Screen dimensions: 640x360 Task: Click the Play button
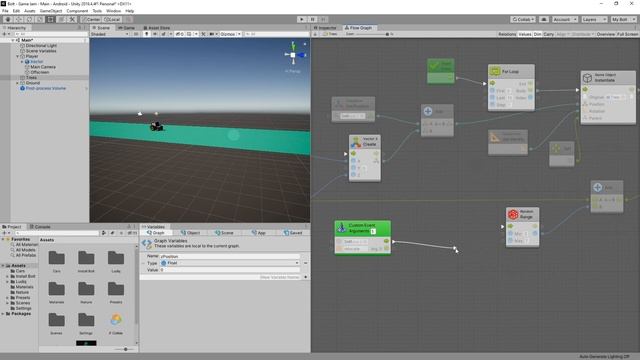302,19
